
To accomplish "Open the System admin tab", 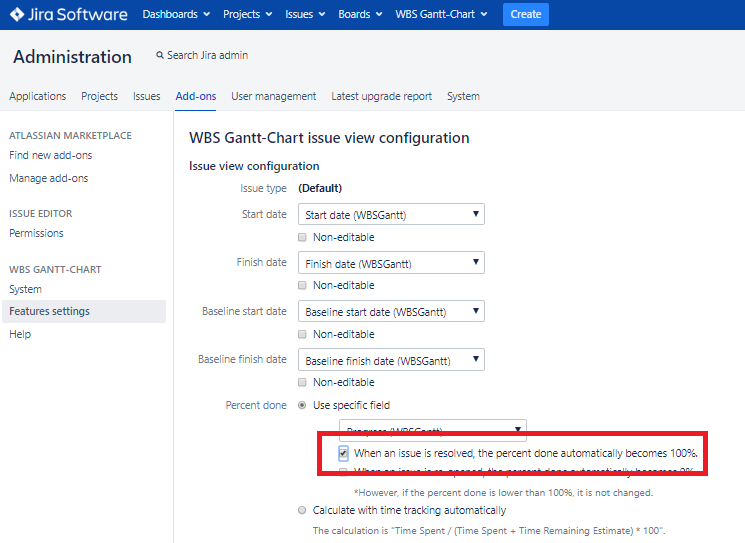I will [x=463, y=96].
